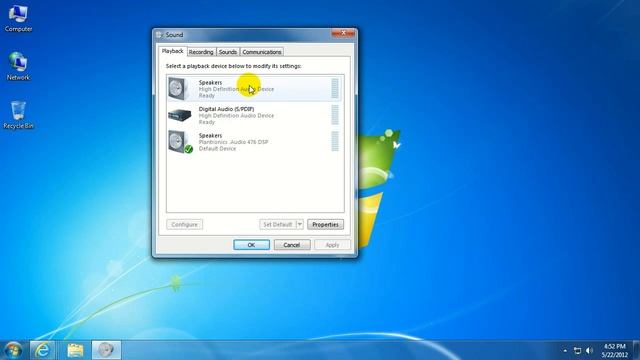Click the level meter of High Definition Speakers
The height and width of the screenshot is (360, 640).
click(x=335, y=88)
